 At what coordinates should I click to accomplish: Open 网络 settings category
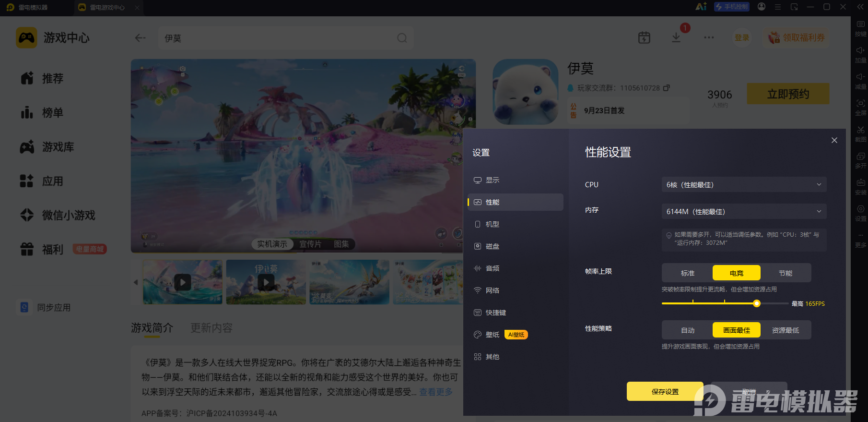pyautogui.click(x=516, y=290)
